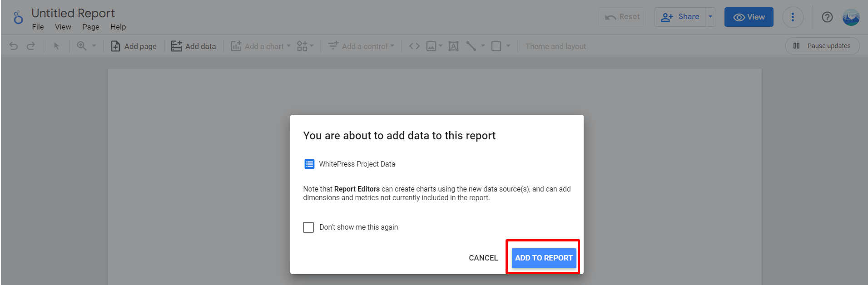Open the Page menu
Viewport: 868px width, 285px height.
(91, 27)
